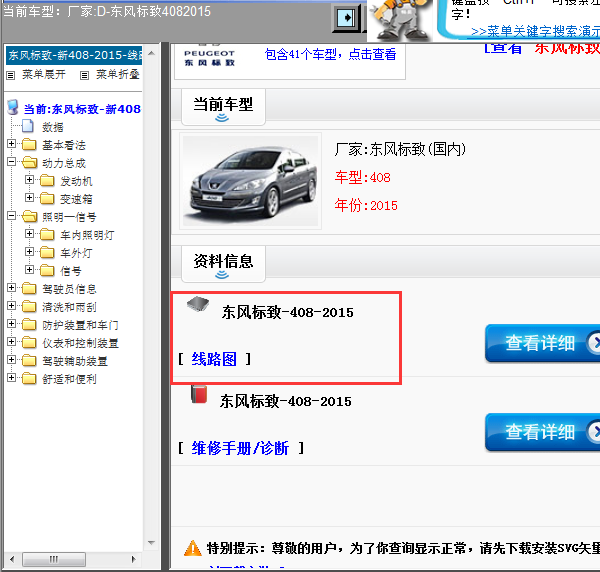Click the horizontal scrollbar left arrow
The width and height of the screenshot is (600, 572).
[12, 559]
